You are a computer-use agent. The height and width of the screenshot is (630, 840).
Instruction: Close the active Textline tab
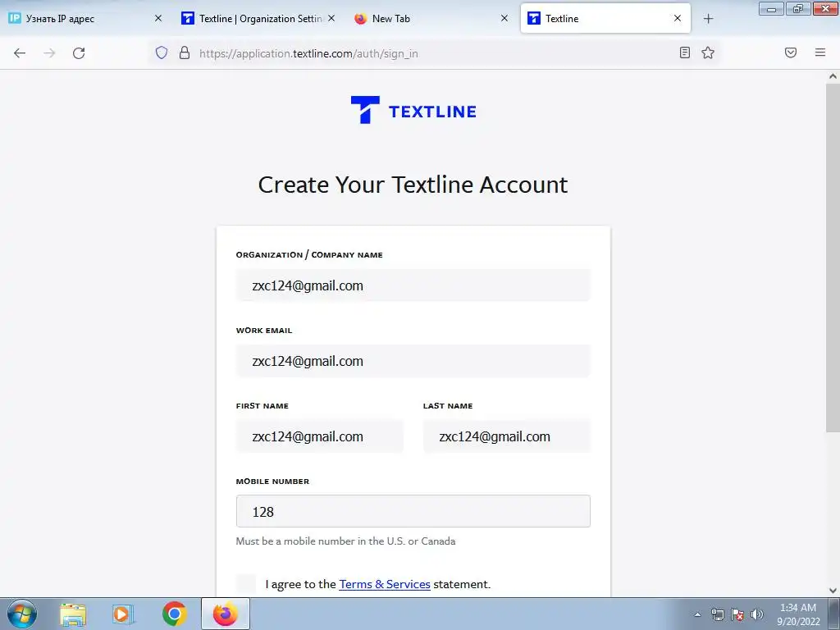tap(677, 18)
